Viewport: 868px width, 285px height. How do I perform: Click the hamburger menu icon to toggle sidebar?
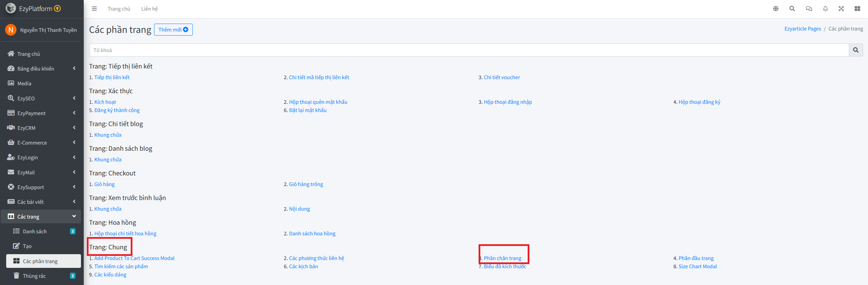(94, 9)
